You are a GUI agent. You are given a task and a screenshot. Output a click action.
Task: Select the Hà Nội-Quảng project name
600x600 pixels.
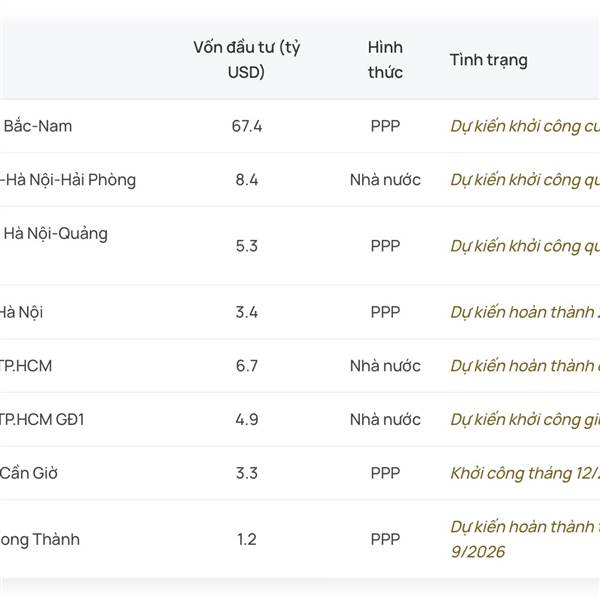[56, 234]
